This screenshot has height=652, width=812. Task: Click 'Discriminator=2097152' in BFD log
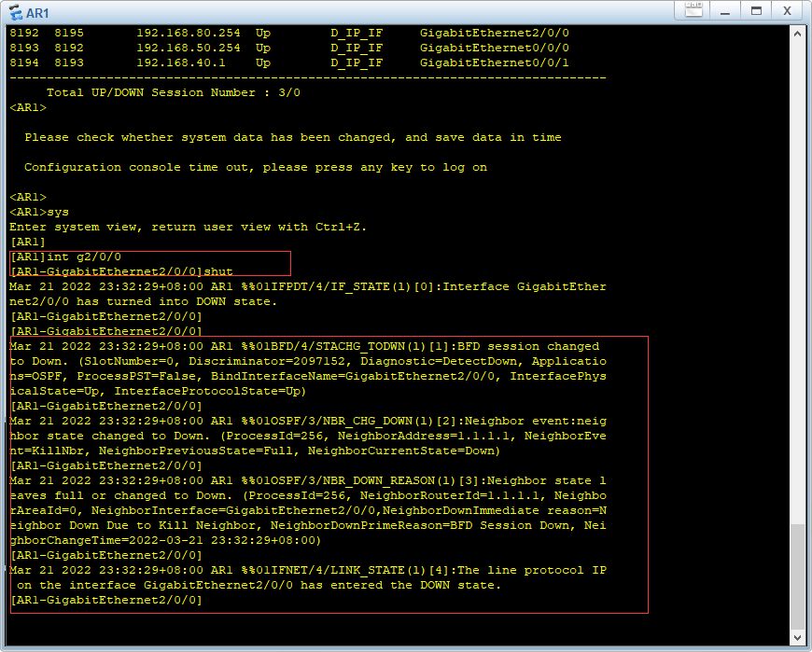(x=271, y=361)
